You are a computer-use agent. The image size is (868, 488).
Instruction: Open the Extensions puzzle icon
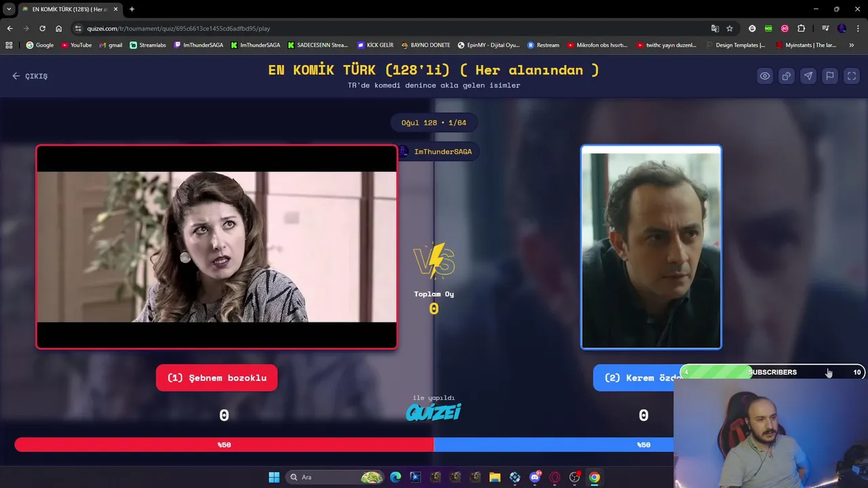pyautogui.click(x=802, y=28)
